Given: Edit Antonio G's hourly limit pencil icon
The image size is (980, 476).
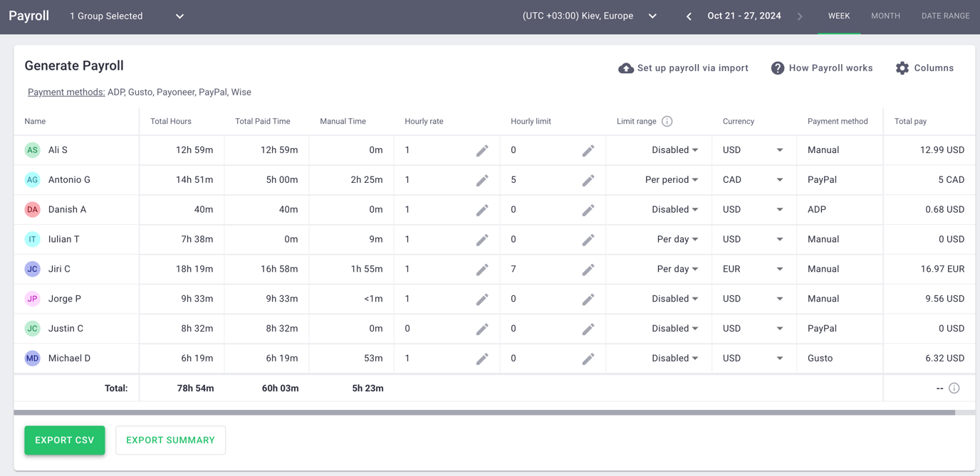Looking at the screenshot, I should [x=588, y=179].
